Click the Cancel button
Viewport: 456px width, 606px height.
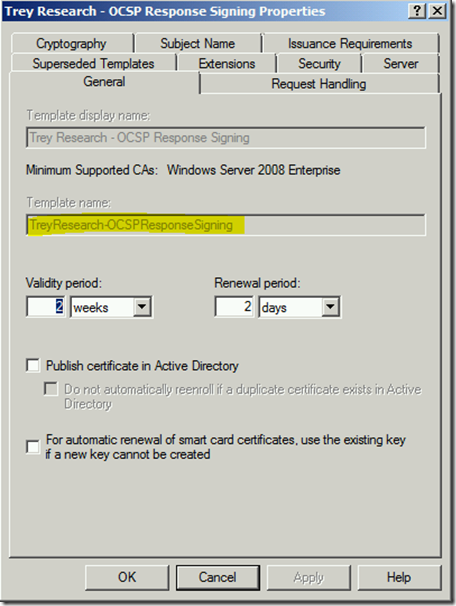pos(218,577)
